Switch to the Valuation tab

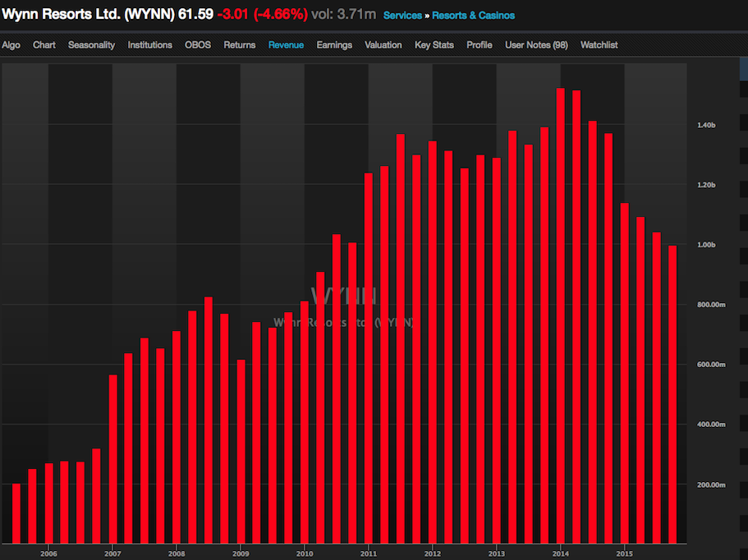[383, 45]
